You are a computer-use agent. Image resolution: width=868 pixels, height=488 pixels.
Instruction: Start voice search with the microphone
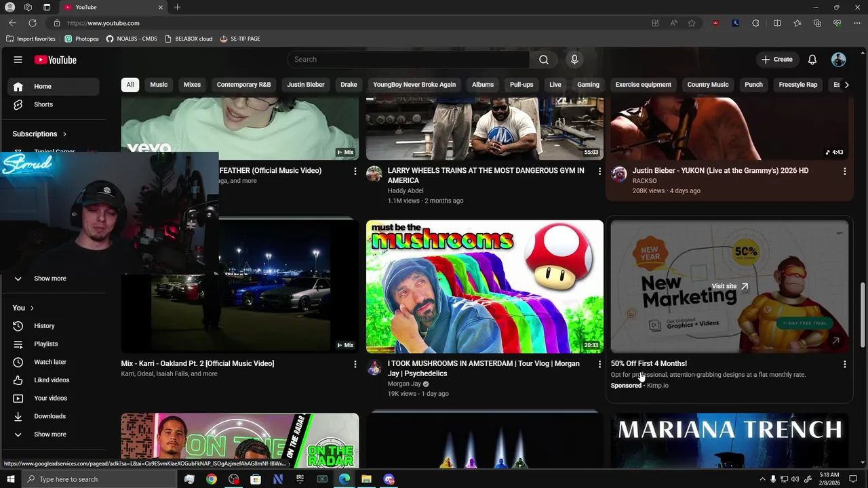574,60
